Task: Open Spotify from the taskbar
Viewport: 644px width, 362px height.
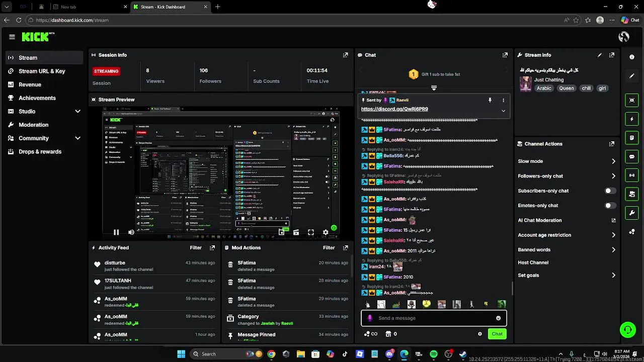Action: pos(434,354)
